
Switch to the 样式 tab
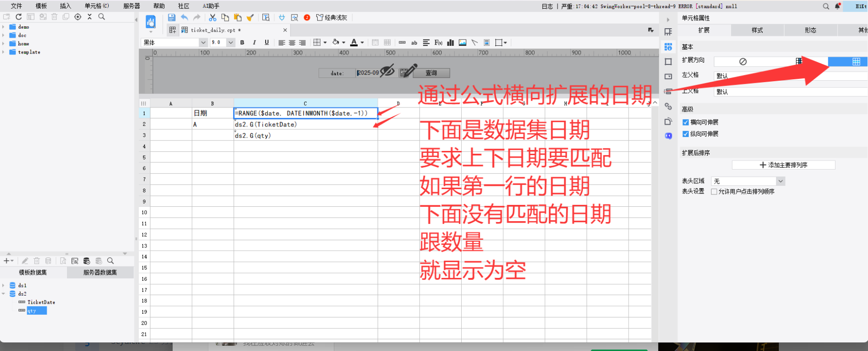tap(757, 31)
